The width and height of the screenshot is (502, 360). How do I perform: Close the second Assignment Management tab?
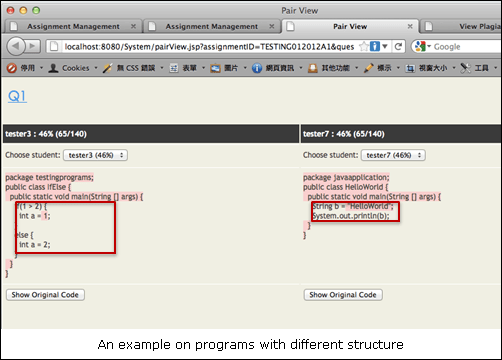(272, 26)
